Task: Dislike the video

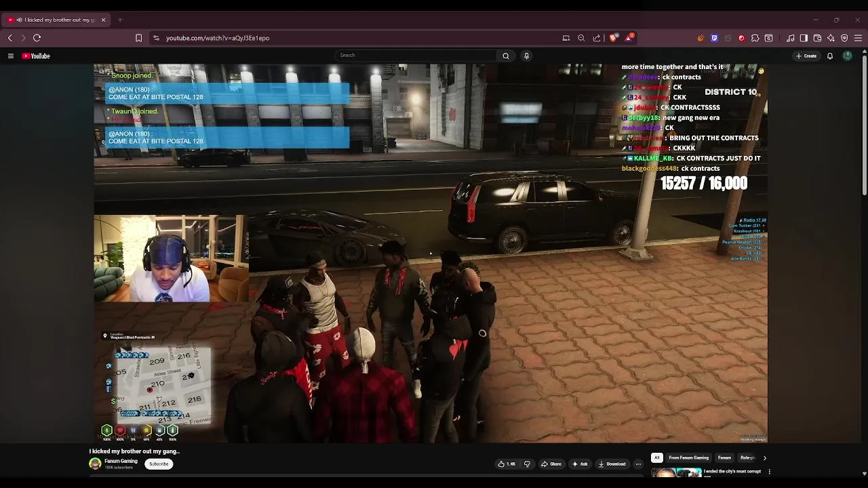Action: [527, 464]
